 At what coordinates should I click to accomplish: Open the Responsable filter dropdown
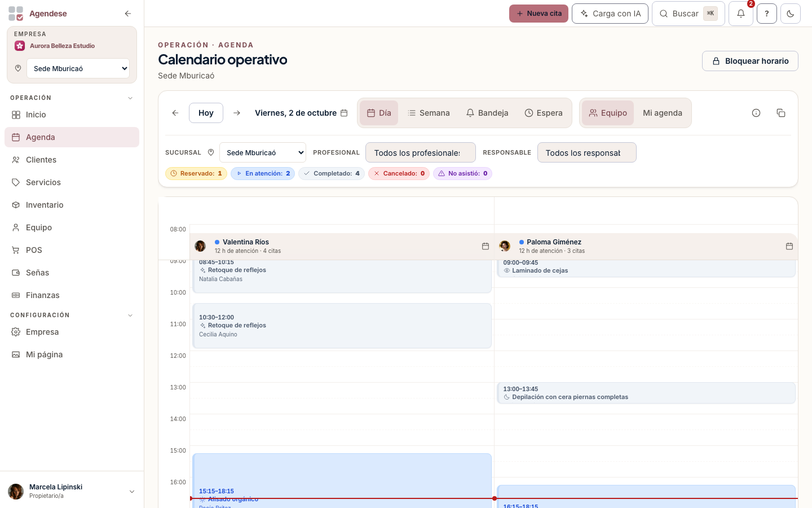pos(587,152)
